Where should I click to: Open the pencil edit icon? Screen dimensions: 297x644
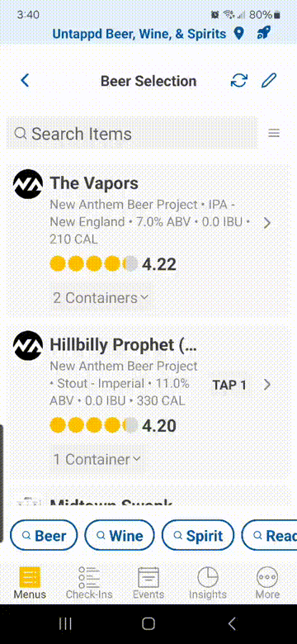[269, 81]
